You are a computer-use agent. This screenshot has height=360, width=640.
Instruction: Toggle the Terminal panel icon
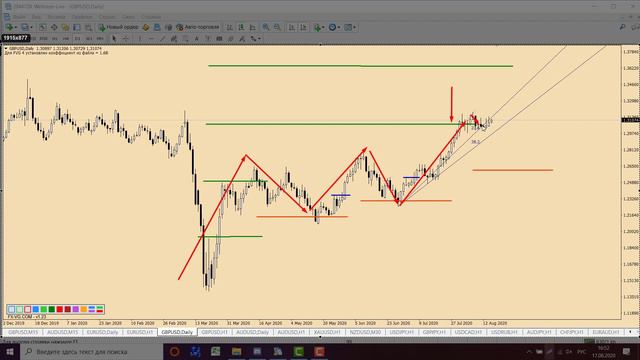click(76, 27)
